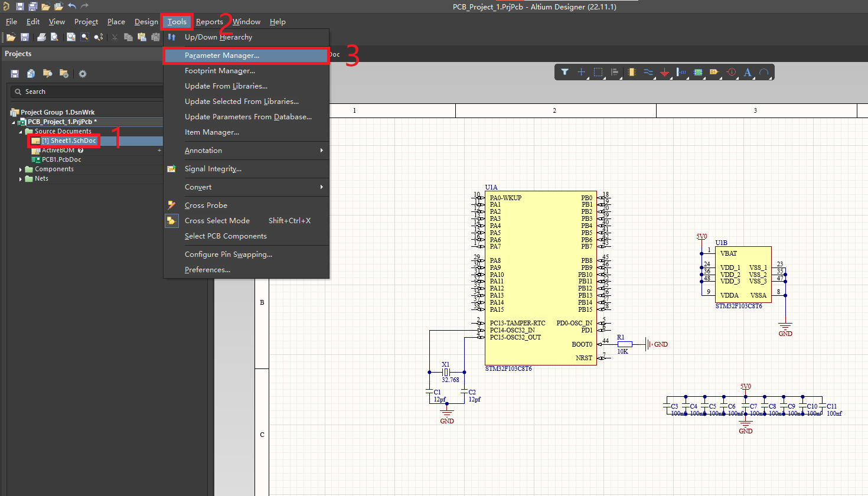Choose Footprint Manager menu entry
Viewport: 868px width, 496px height.
246,71
